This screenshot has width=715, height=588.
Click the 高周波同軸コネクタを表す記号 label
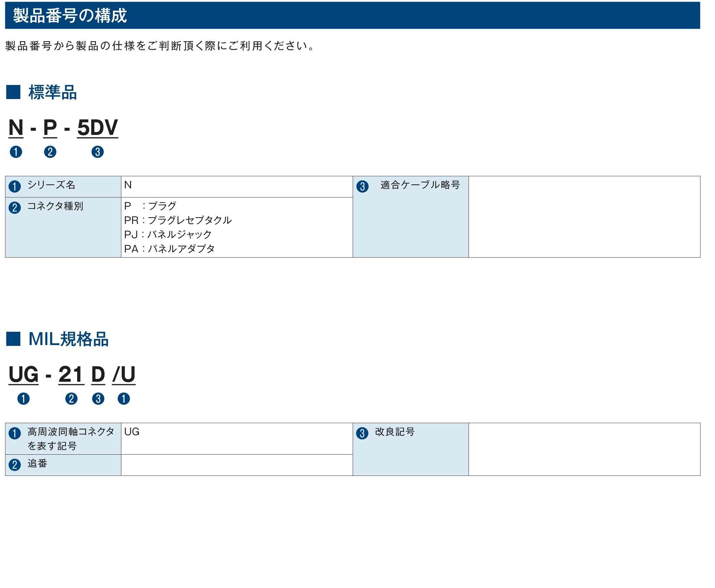71,439
